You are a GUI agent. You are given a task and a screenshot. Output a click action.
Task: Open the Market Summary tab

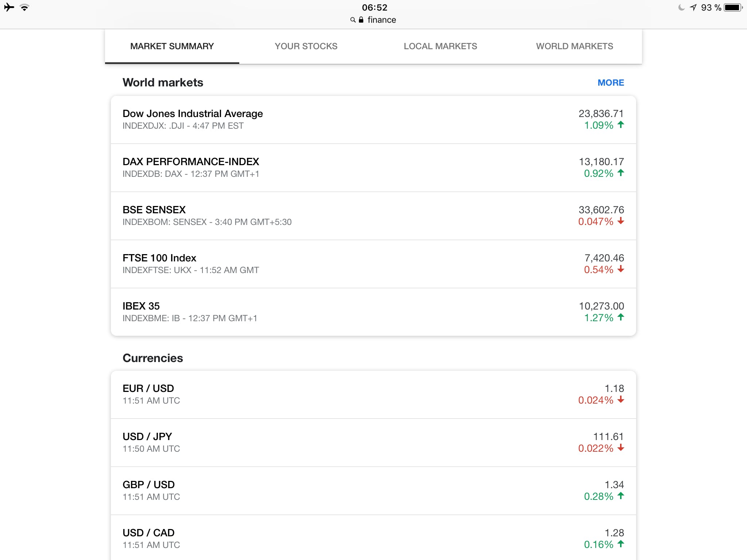click(x=172, y=46)
